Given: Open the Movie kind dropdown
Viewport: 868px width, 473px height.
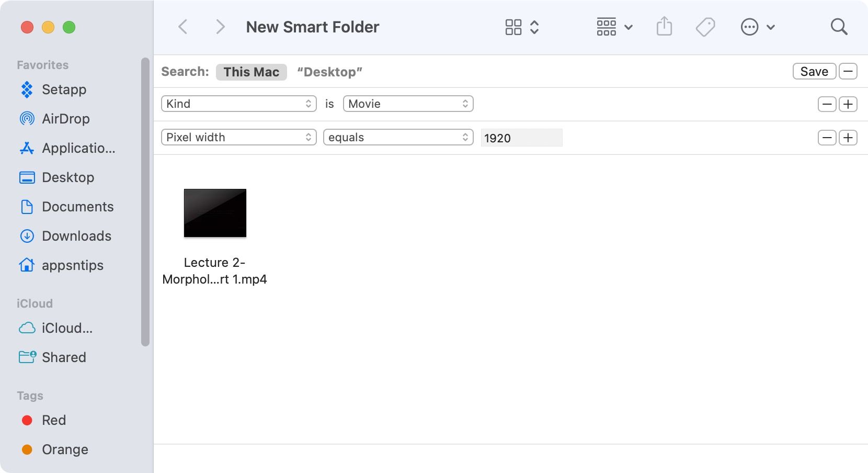Looking at the screenshot, I should 408,104.
